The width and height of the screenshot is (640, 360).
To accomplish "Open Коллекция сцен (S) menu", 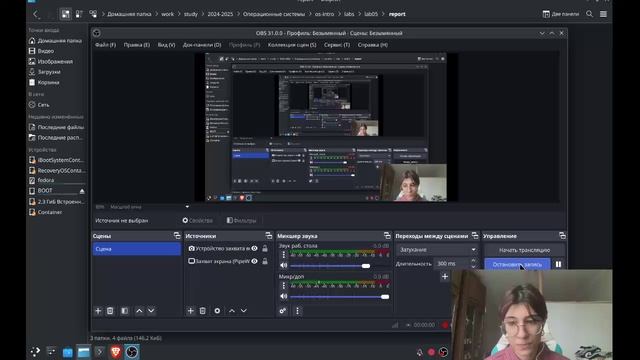I will click(x=292, y=45).
